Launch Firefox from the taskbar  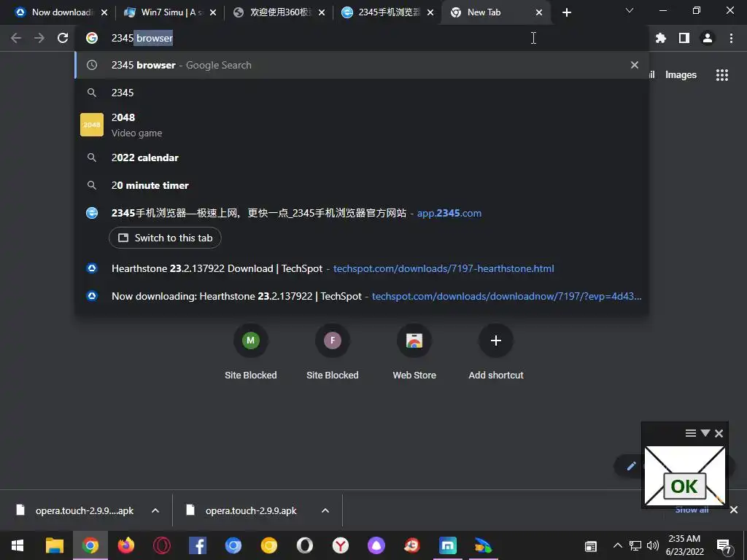(125, 545)
